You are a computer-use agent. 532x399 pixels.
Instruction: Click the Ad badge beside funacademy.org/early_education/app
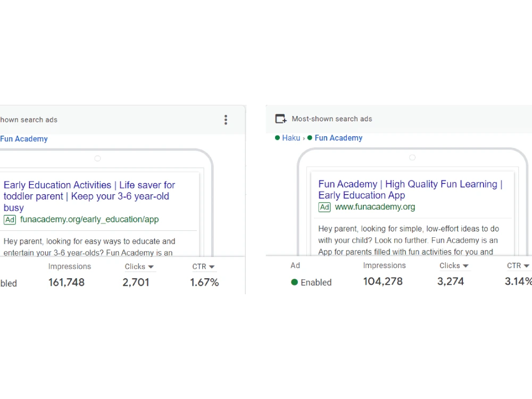click(10, 220)
